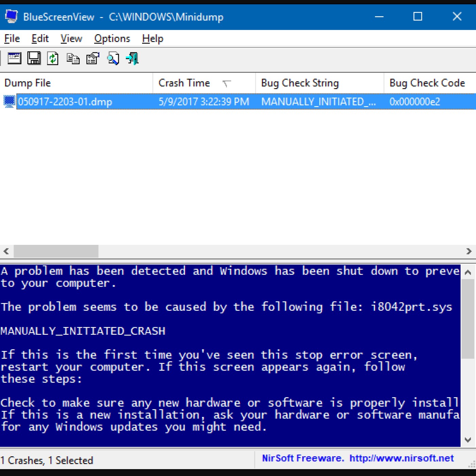Click lower pane scroll down arrow
The width and height of the screenshot is (476, 476).
click(468, 440)
